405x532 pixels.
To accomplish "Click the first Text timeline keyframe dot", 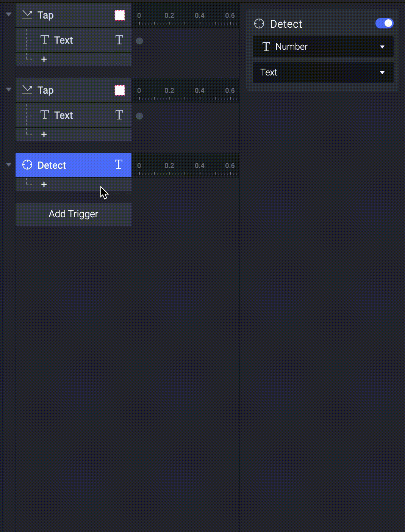I will (x=139, y=41).
